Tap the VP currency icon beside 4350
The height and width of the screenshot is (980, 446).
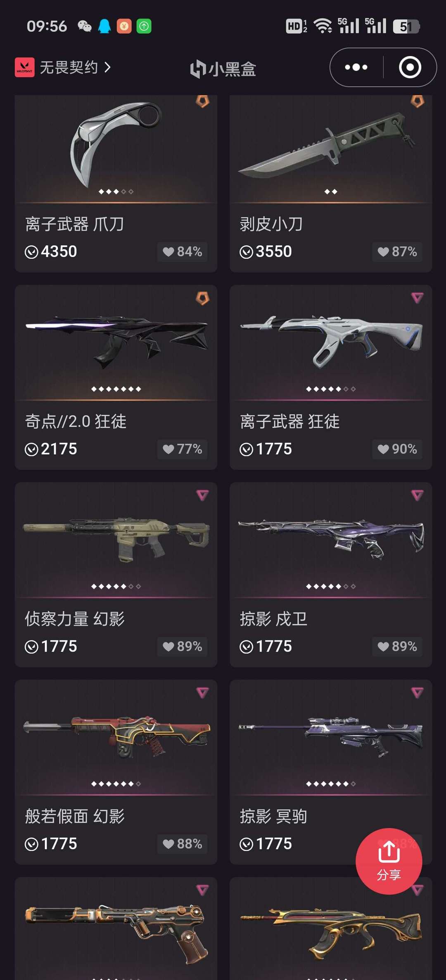click(x=31, y=252)
